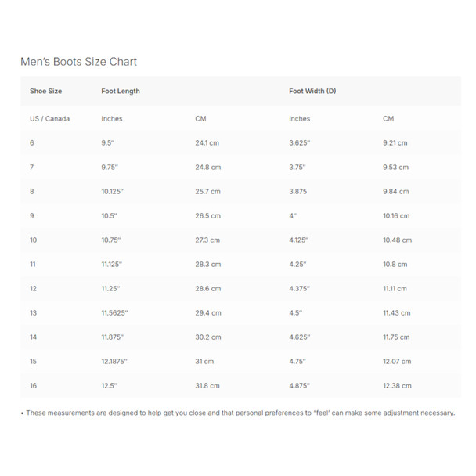The width and height of the screenshot is (476, 476).
Task: Select the US / Canada subheader
Action: point(49,119)
